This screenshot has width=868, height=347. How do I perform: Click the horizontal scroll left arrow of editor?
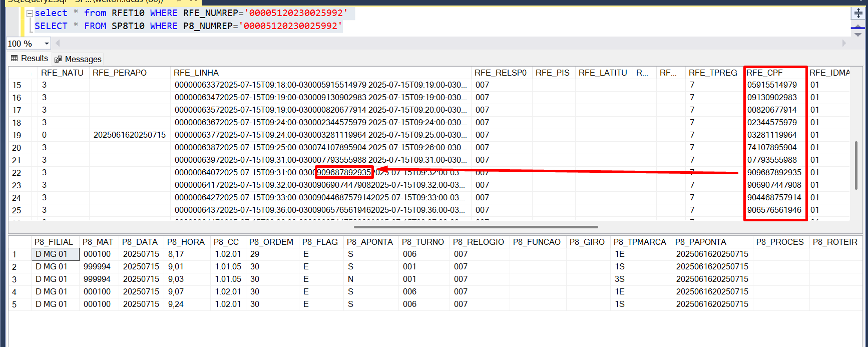click(57, 44)
